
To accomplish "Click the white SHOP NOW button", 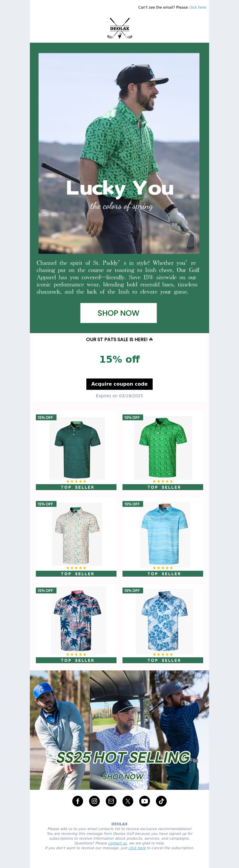I will [x=118, y=313].
